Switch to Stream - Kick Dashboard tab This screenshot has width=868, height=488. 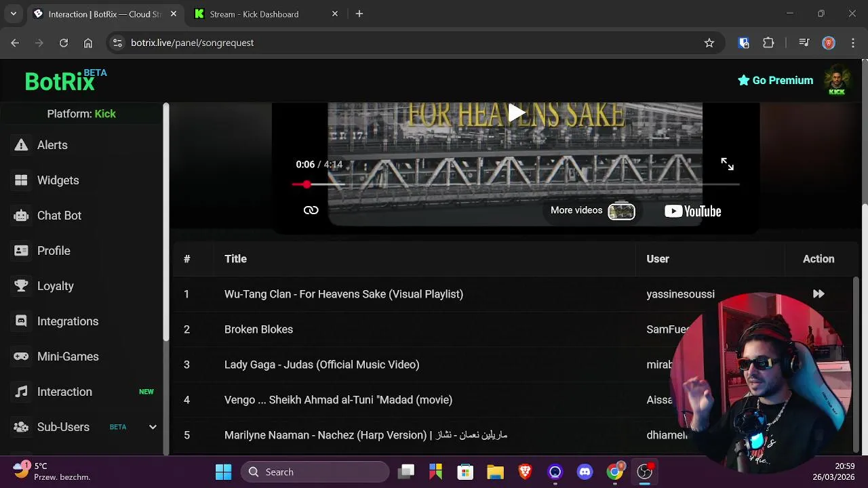(266, 14)
